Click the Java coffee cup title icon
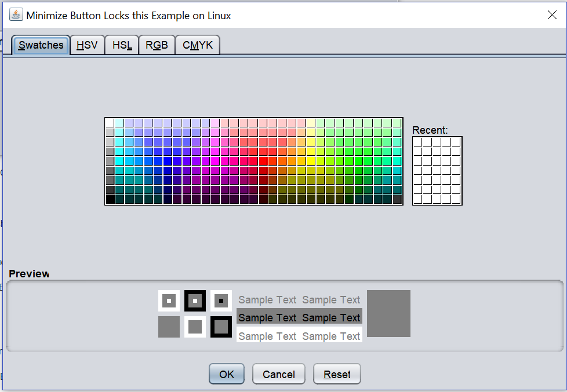Viewport: 567px width, 392px height. [16, 15]
